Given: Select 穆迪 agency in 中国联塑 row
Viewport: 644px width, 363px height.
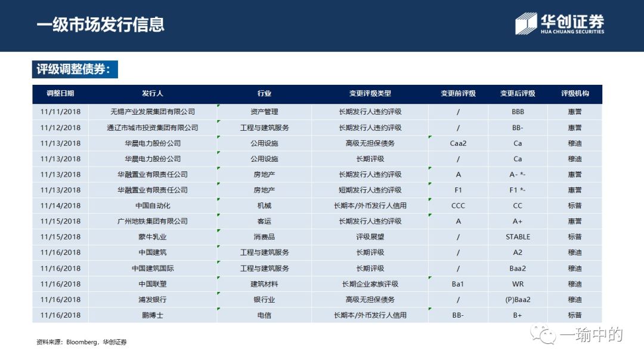Looking at the screenshot, I should tap(575, 284).
